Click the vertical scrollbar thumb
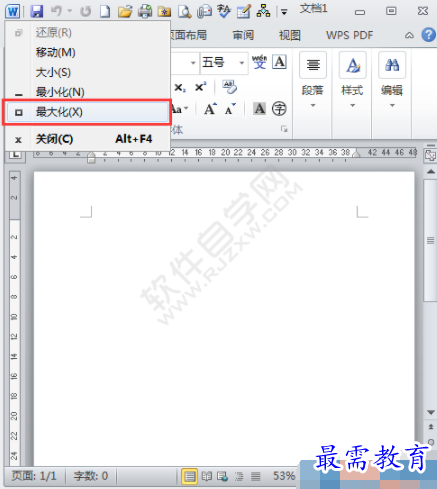 [x=430, y=240]
